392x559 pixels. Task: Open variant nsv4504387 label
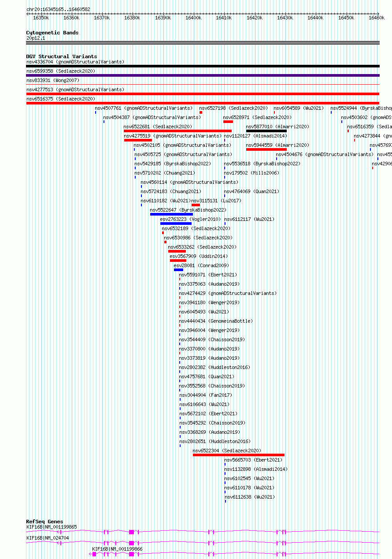[x=152, y=117]
